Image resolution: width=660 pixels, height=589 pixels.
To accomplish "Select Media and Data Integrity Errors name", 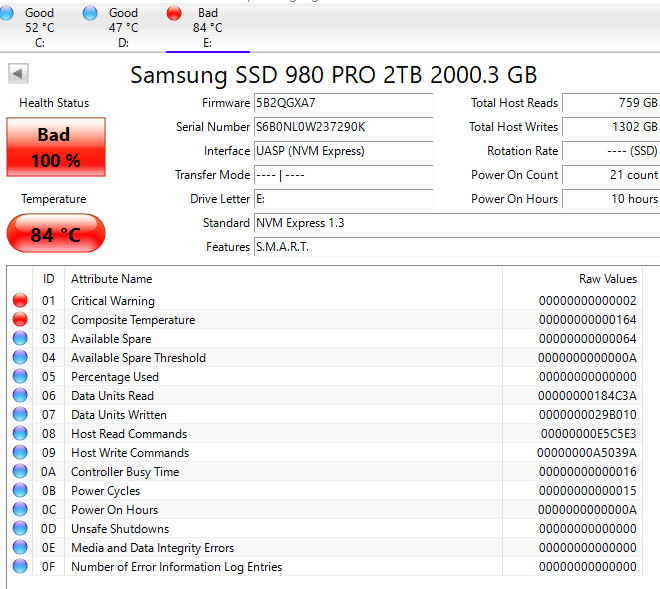I will coord(152,547).
